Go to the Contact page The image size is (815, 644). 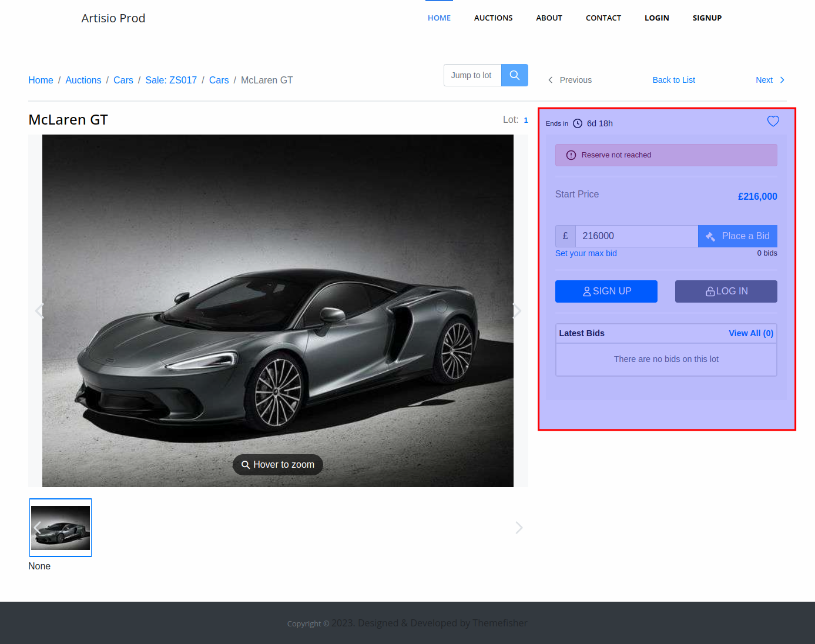[x=603, y=18]
